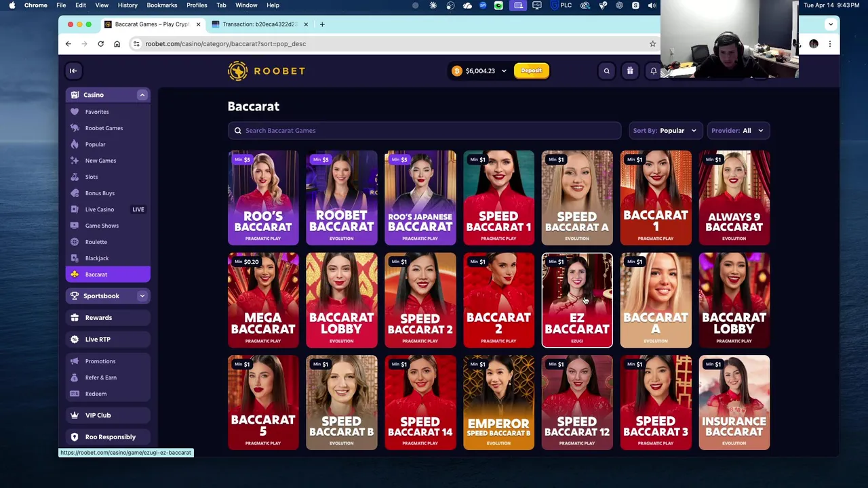Open Baccarat 5 game card
868x488 pixels.
(x=263, y=403)
